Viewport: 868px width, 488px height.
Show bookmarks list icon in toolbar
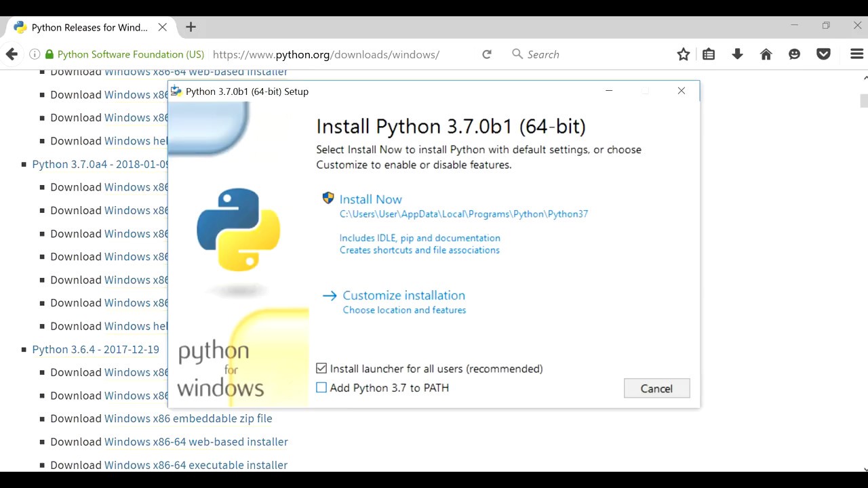pyautogui.click(x=709, y=54)
